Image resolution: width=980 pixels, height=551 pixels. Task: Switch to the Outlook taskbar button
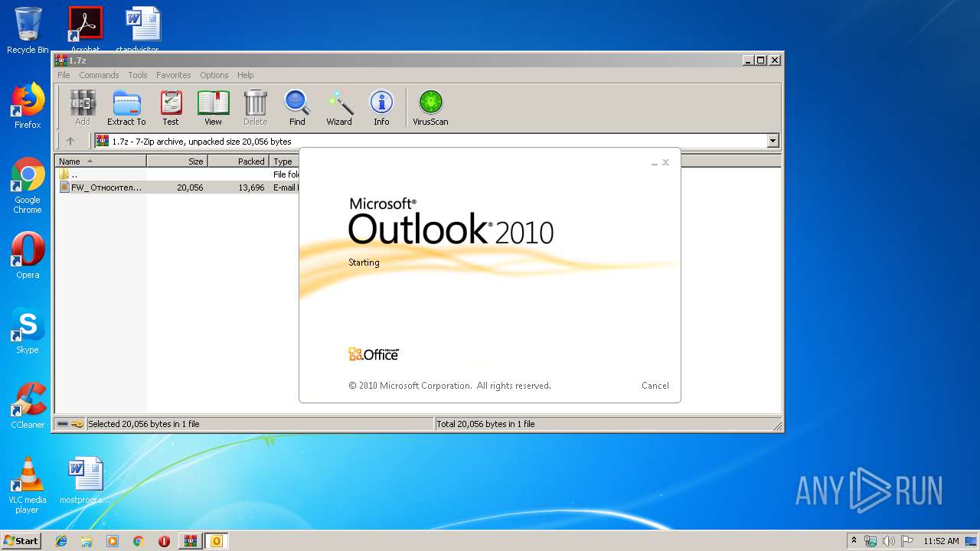(217, 541)
